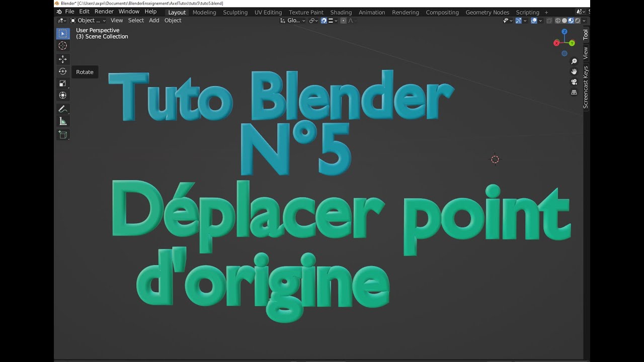The image size is (644, 362).
Task: Open the File menu
Action: tap(69, 12)
